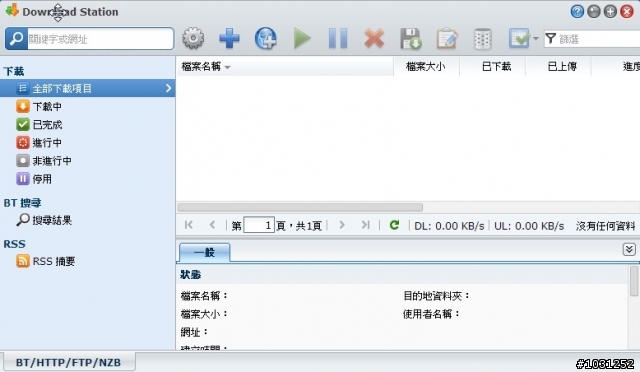
Task: Click the page number input box
Action: point(259,225)
